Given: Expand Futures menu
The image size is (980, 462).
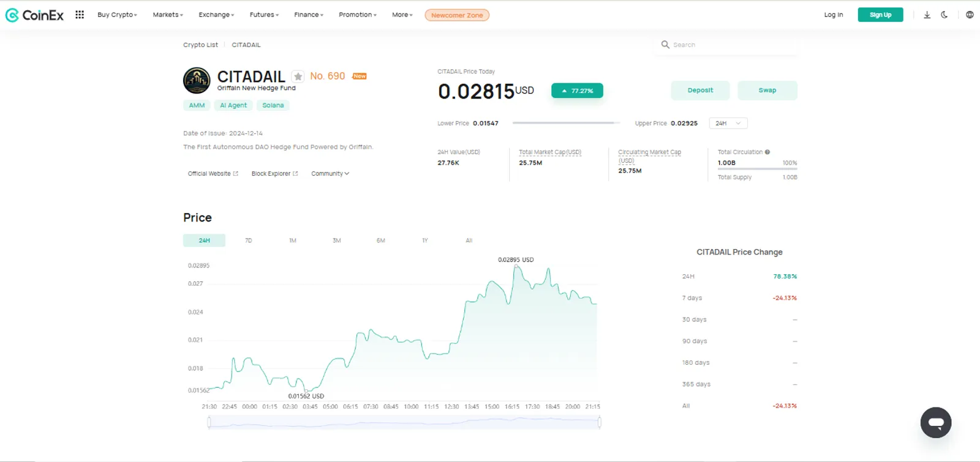Looking at the screenshot, I should tap(264, 15).
